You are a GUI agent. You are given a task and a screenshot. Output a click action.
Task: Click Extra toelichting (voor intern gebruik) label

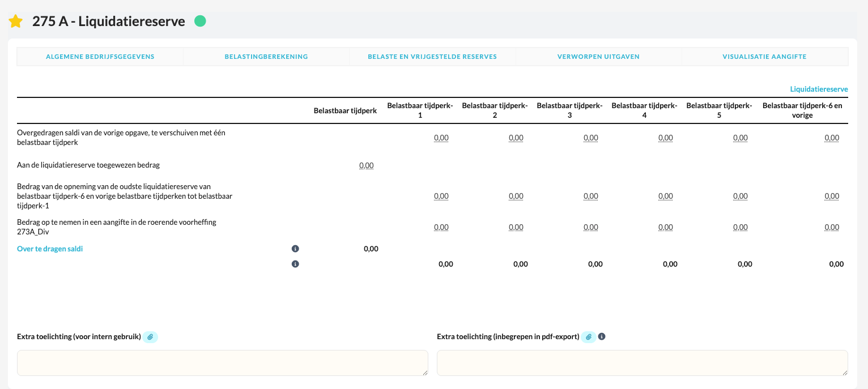pyautogui.click(x=79, y=337)
